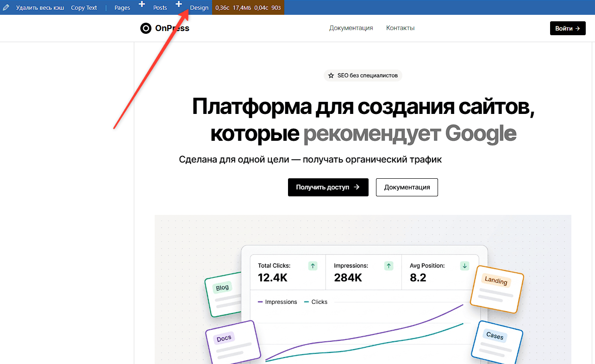This screenshot has width=595, height=364.
Task: Click the Impressions up-arrow icon
Action: point(389,266)
